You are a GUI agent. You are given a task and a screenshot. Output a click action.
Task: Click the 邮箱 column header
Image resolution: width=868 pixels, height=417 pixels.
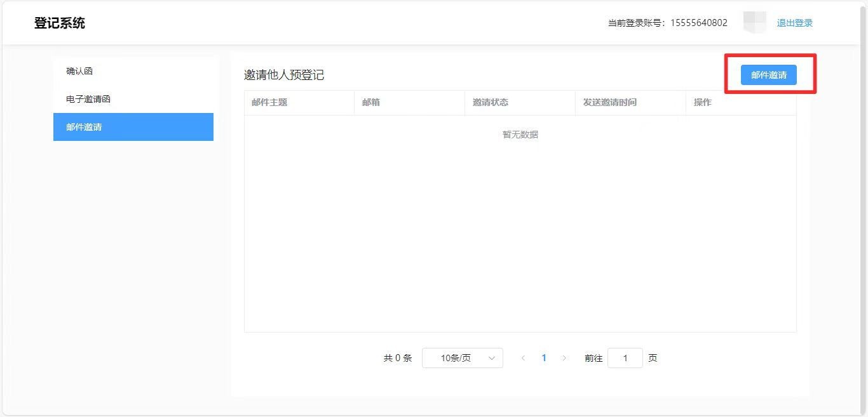tap(410, 103)
